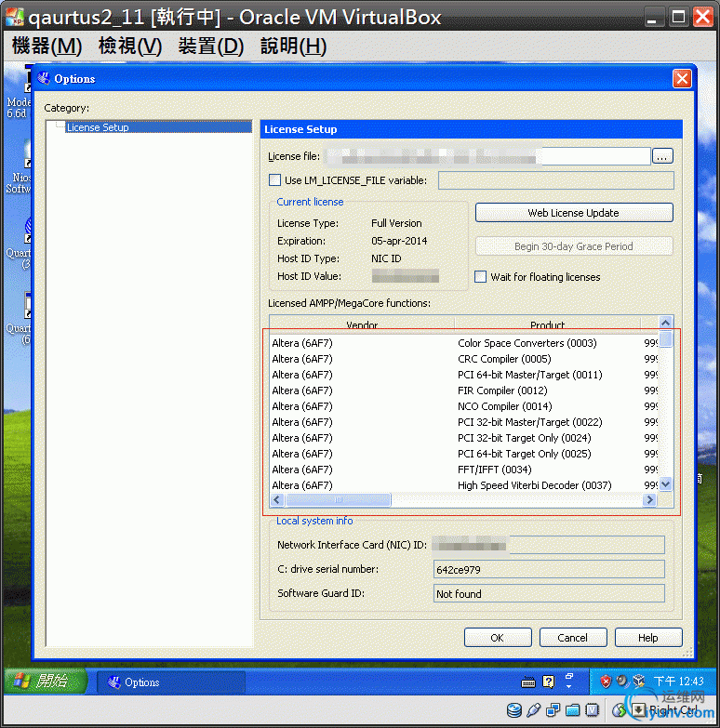The image size is (720, 728).
Task: Click the License file path input field
Action: pos(487,156)
